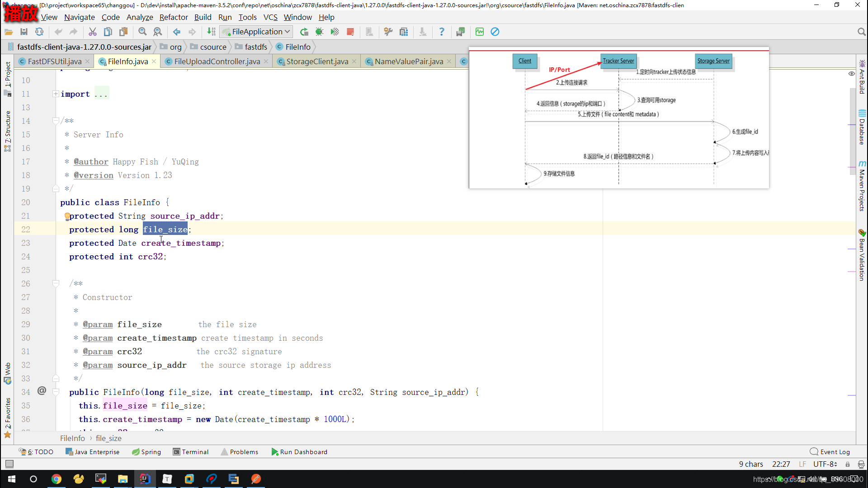Collapse the Server Info Javadoc comment at line 14
Viewport: 868px width, 488px height.
coord(56,121)
